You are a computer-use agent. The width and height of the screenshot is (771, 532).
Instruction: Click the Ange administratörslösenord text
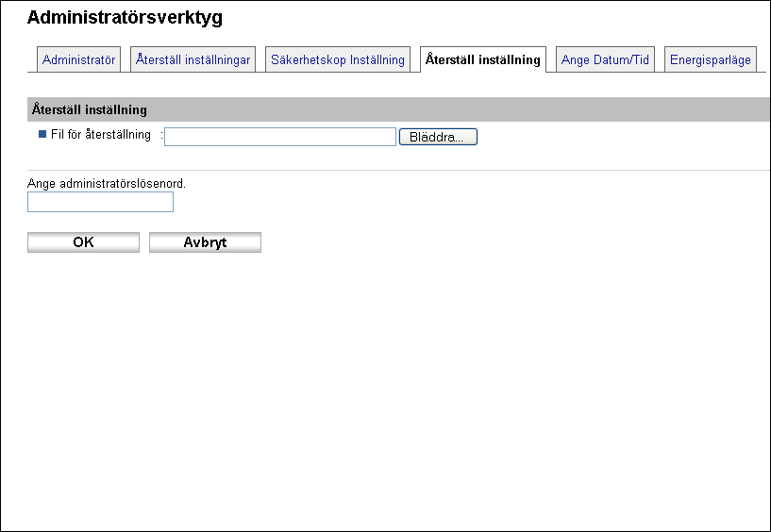pos(107,183)
